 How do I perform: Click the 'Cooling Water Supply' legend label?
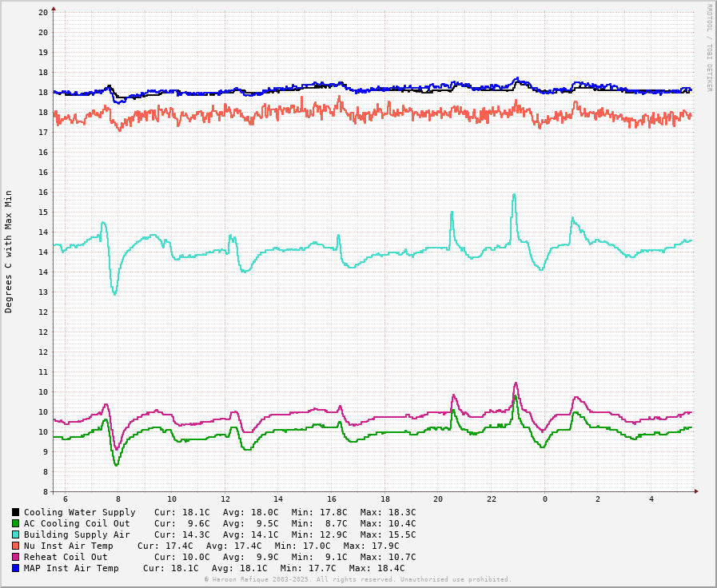point(79,512)
